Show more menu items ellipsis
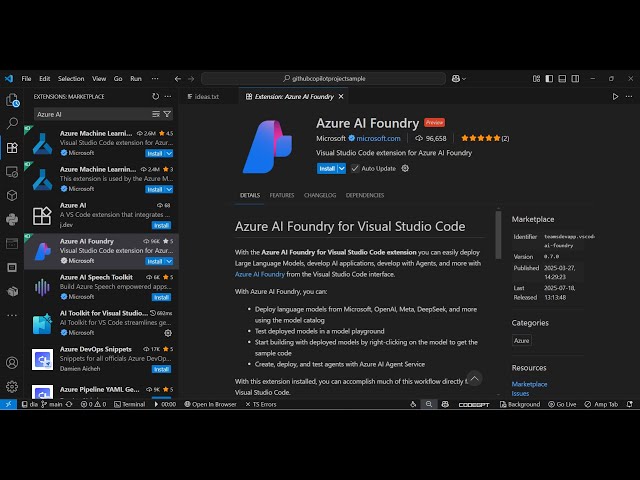Viewport: 640px width, 480px height. [155, 78]
